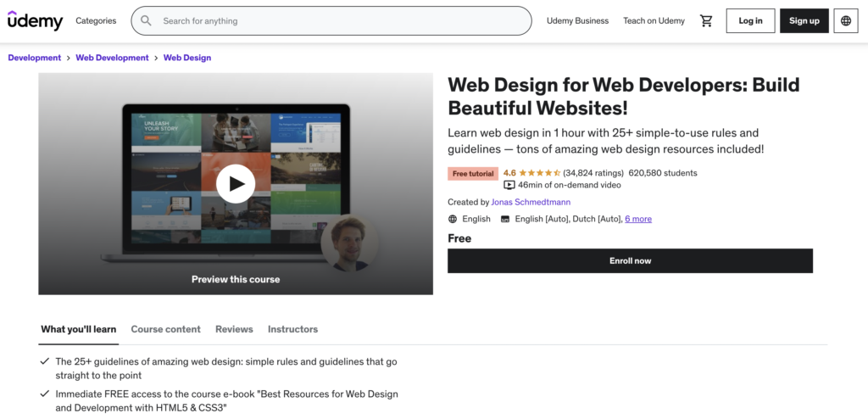Click the search magnifier icon
This screenshot has height=419, width=868.
click(x=146, y=20)
